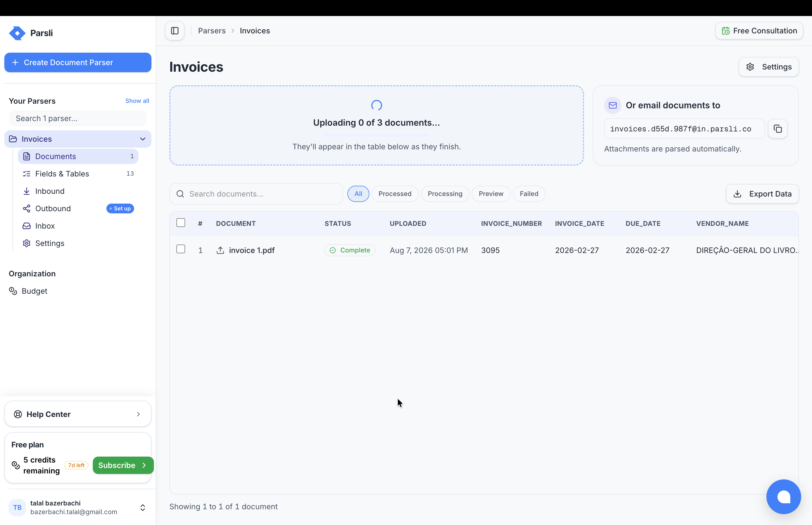812x525 pixels.
Task: Click the Help Center lifebuoy icon
Action: point(18,414)
